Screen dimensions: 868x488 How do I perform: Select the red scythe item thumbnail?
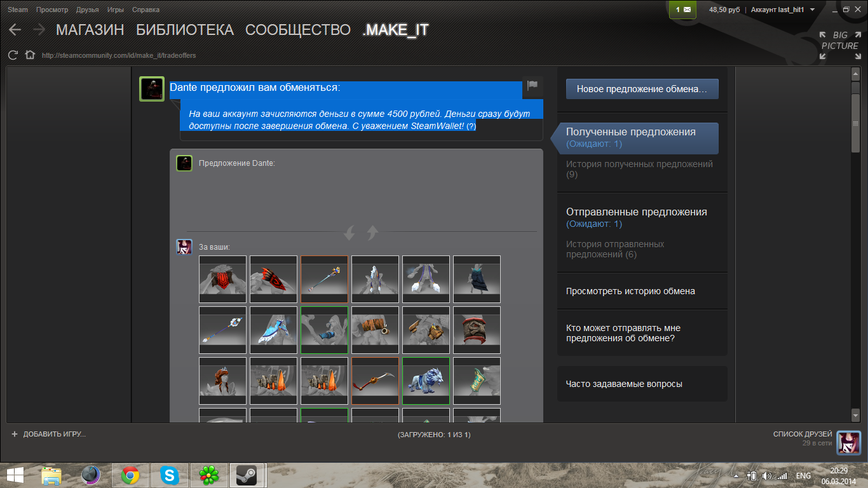(375, 381)
